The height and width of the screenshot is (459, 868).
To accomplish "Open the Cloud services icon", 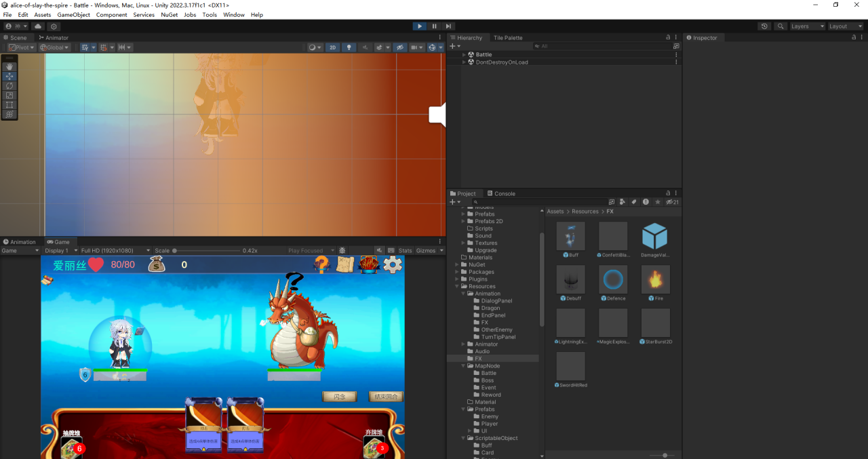I will tap(38, 26).
